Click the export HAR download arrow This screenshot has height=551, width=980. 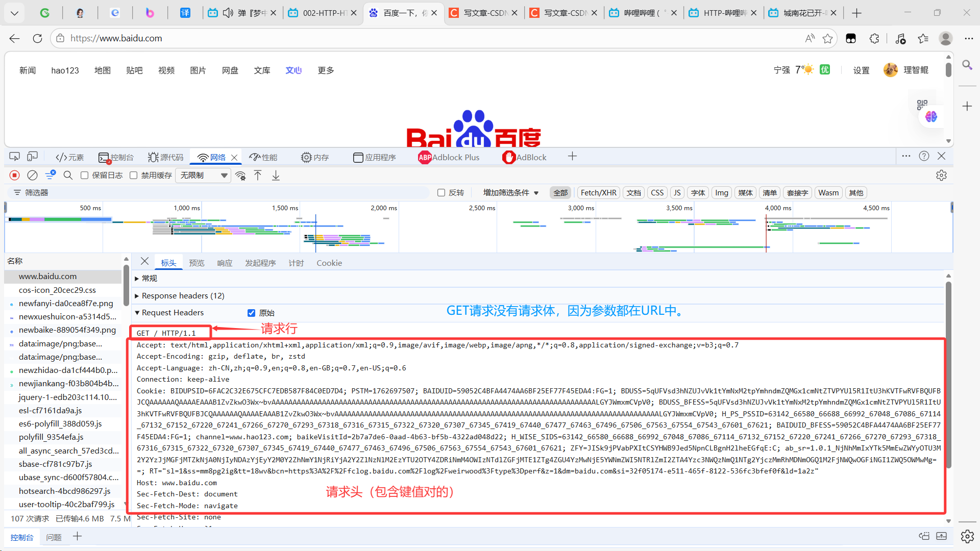(x=276, y=176)
